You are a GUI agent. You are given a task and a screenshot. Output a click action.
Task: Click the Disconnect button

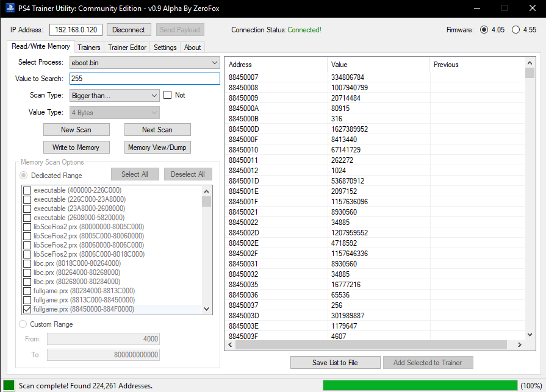pyautogui.click(x=129, y=30)
